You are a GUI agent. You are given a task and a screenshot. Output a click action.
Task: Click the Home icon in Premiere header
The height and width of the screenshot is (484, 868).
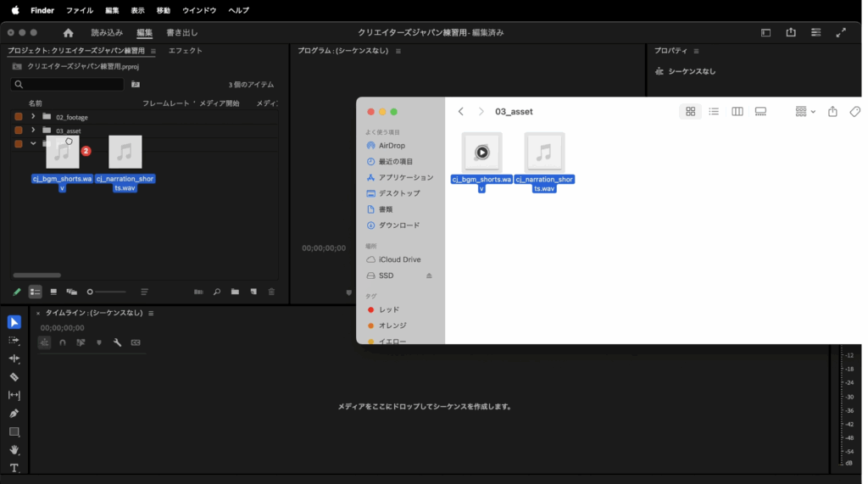(68, 33)
